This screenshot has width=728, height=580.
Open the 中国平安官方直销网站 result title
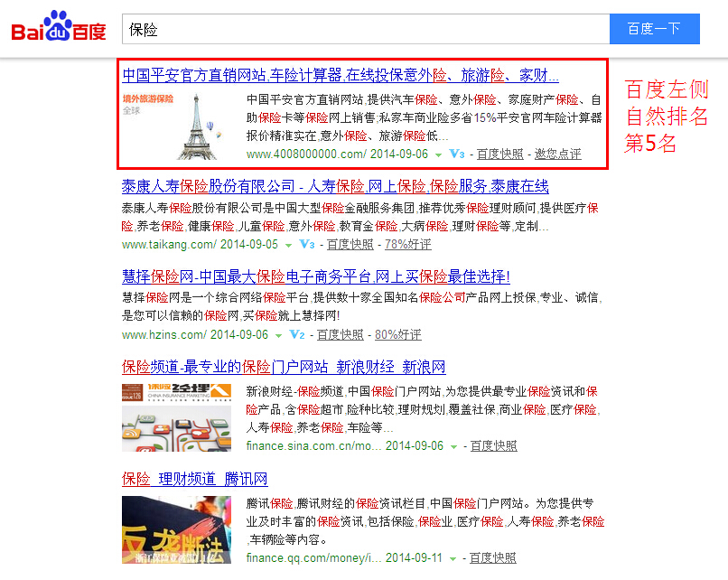tap(340, 75)
